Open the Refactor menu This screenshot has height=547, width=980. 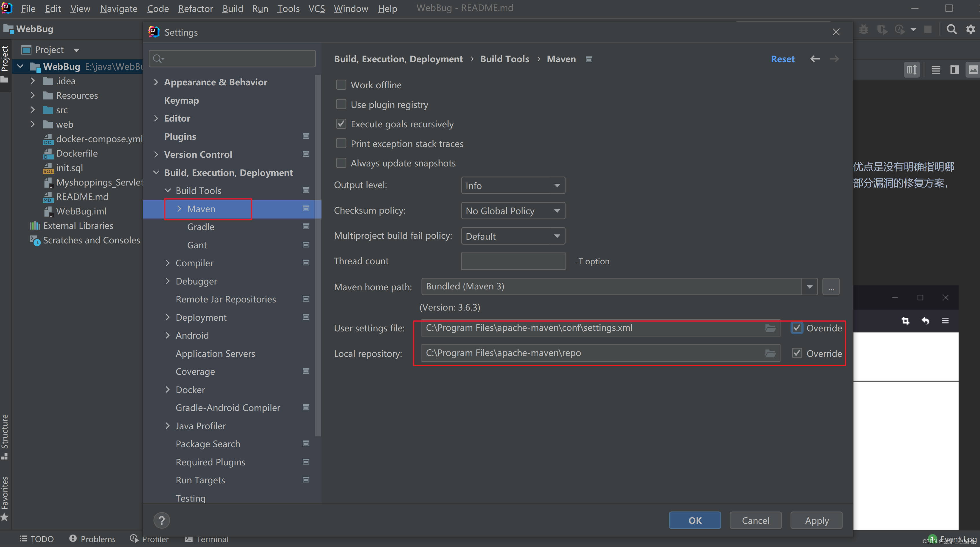coord(195,8)
